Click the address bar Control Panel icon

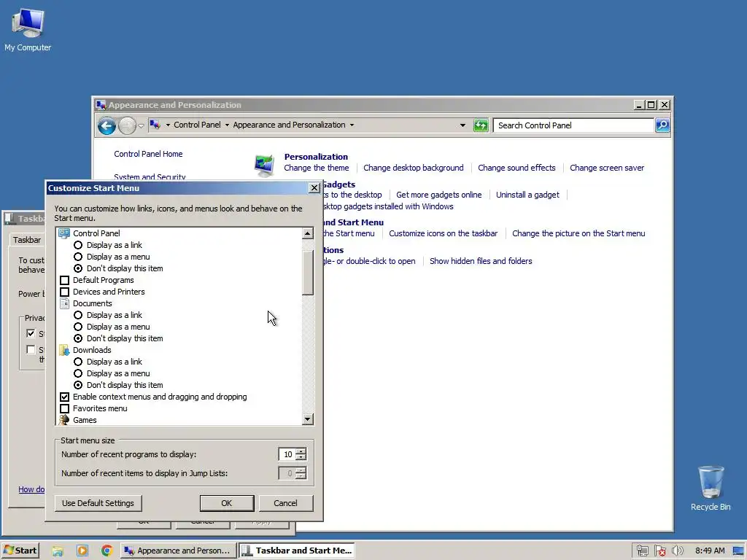tap(155, 125)
